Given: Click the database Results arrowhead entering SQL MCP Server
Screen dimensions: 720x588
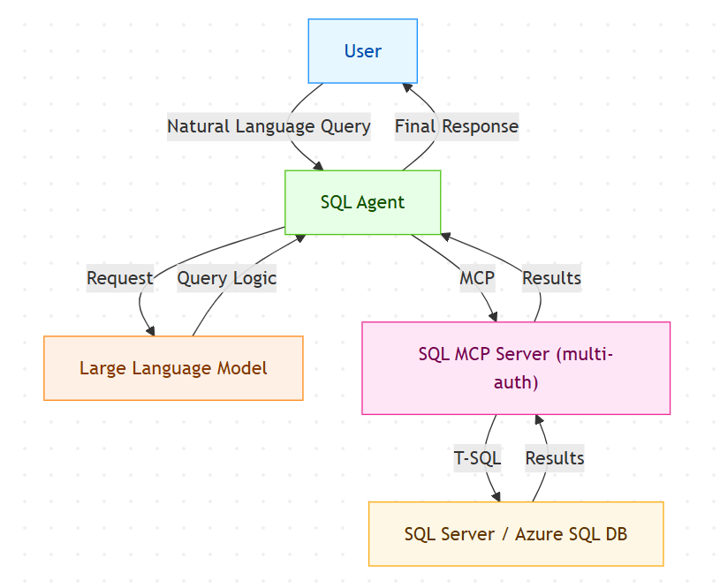Looking at the screenshot, I should click(537, 419).
